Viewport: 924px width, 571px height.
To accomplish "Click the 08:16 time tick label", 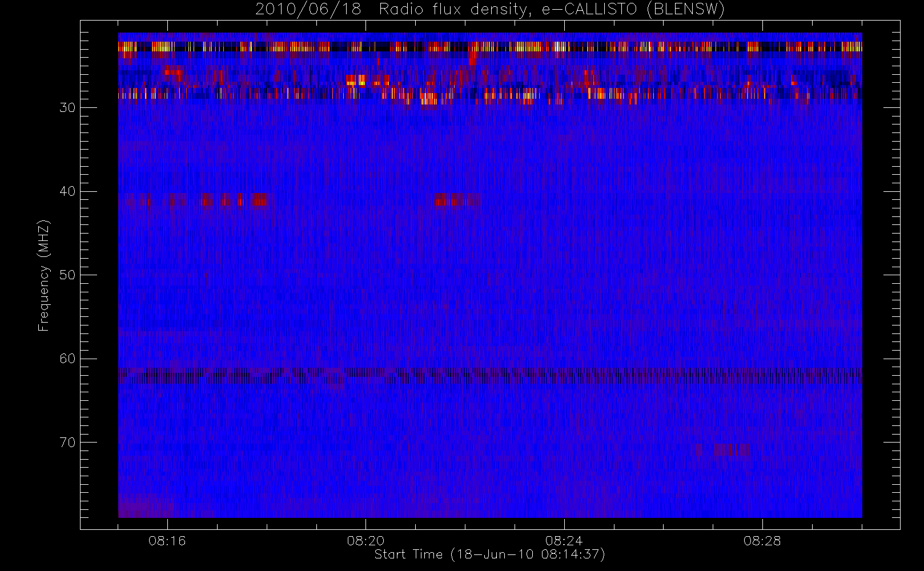I will [167, 541].
